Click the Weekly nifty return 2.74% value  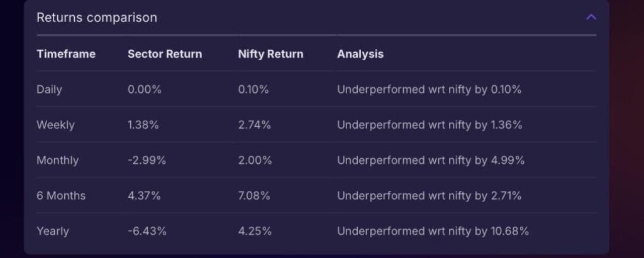(x=255, y=125)
